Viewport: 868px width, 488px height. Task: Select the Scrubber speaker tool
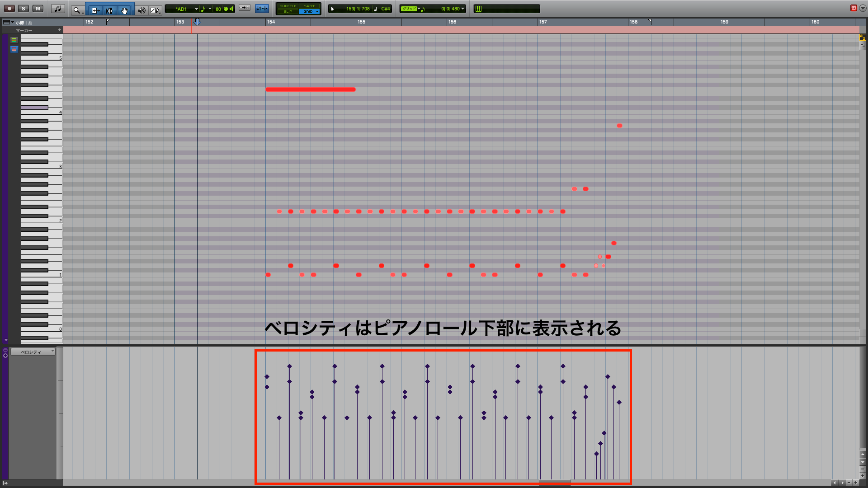point(141,10)
